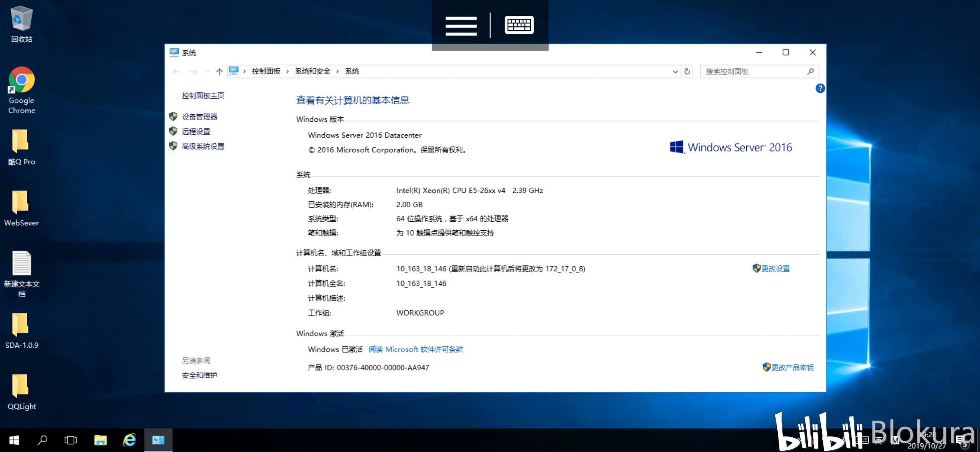Select the 酷Q Pro folder icon

(21, 147)
